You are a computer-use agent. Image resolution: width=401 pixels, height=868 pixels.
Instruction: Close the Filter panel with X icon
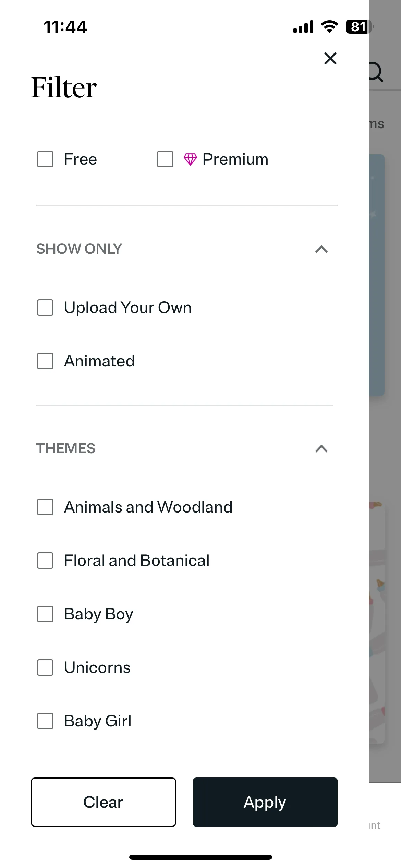click(330, 58)
